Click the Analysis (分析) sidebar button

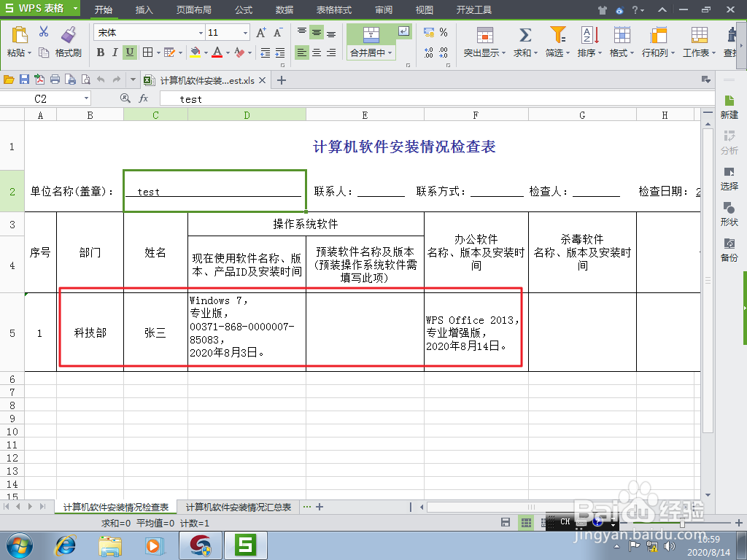tap(729, 142)
